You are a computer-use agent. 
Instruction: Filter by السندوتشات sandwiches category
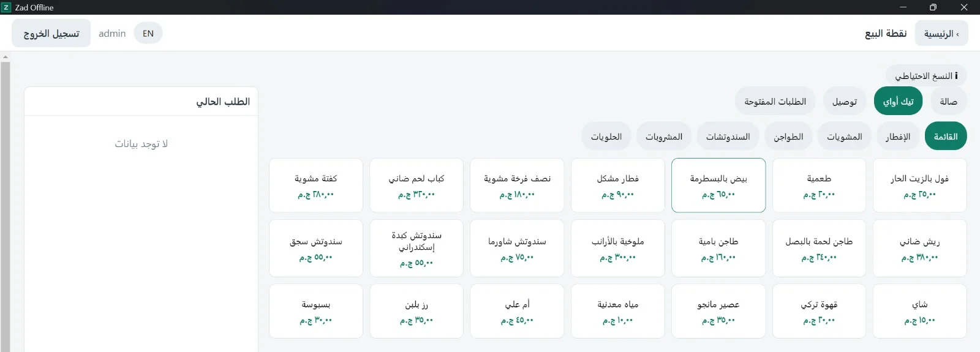(728, 136)
